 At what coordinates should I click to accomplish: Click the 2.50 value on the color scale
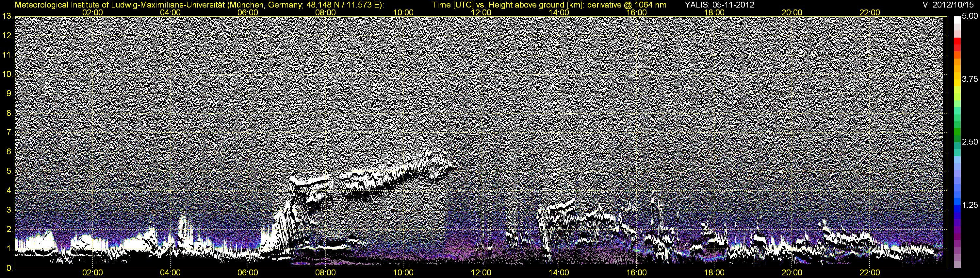tap(970, 142)
